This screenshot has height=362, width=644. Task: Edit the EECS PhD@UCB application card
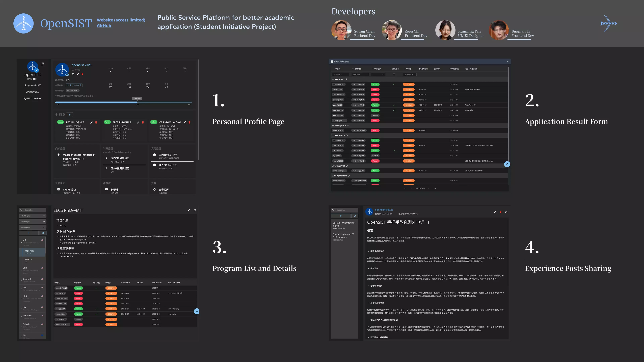138,122
